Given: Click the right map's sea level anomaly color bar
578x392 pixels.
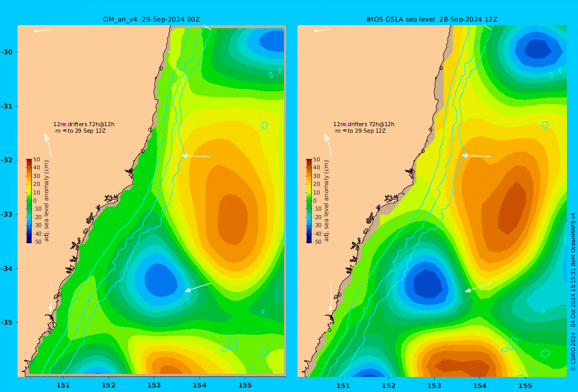Looking at the screenshot, I should pyautogui.click(x=309, y=201).
